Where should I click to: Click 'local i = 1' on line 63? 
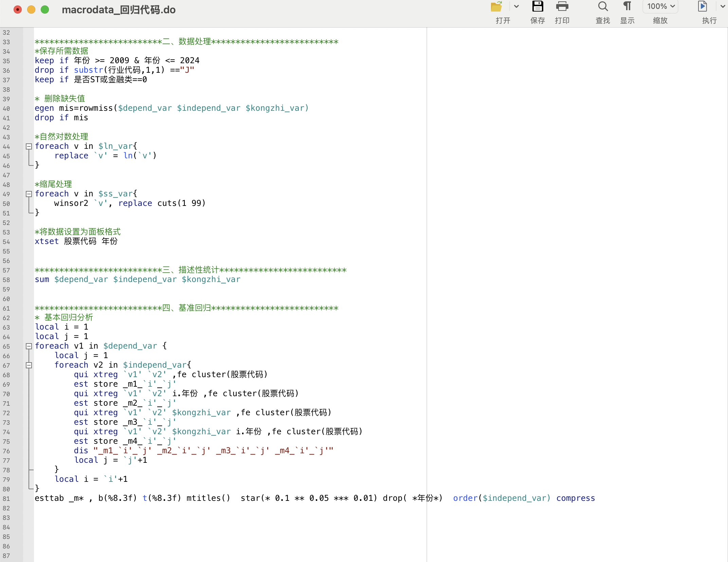point(61,327)
